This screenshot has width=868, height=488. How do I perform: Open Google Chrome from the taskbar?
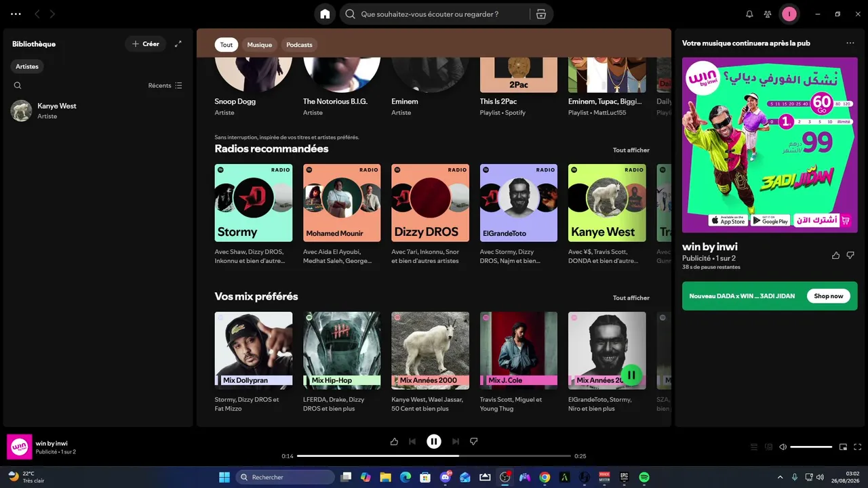coord(545,477)
